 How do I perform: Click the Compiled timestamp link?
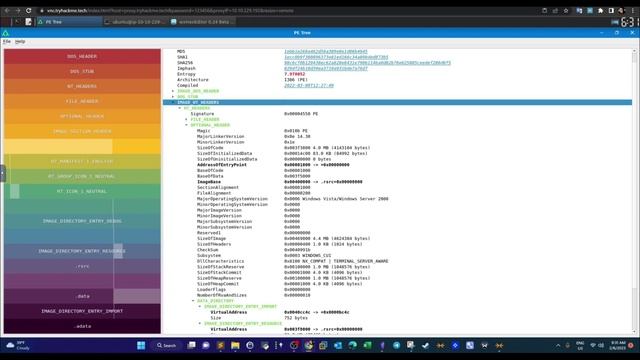click(x=309, y=85)
